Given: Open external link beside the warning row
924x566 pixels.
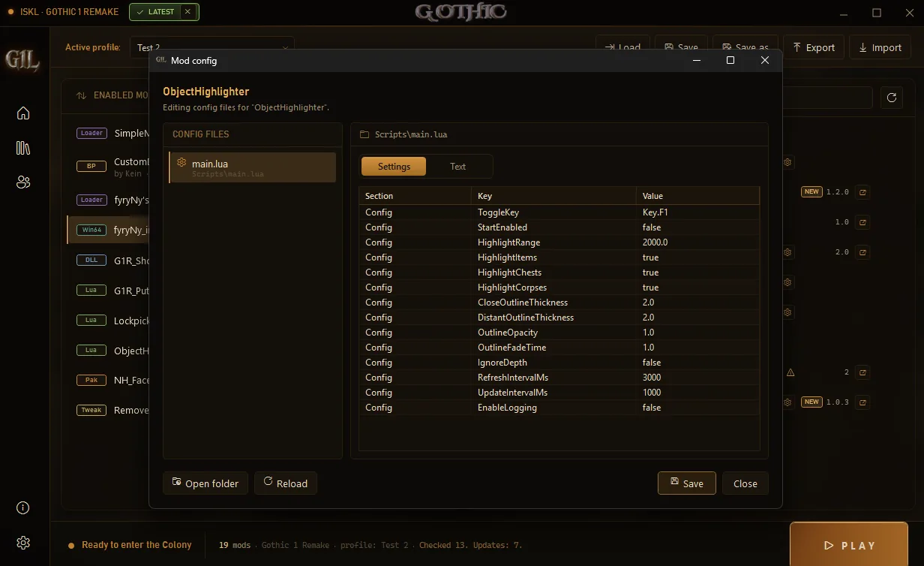Looking at the screenshot, I should [863, 372].
